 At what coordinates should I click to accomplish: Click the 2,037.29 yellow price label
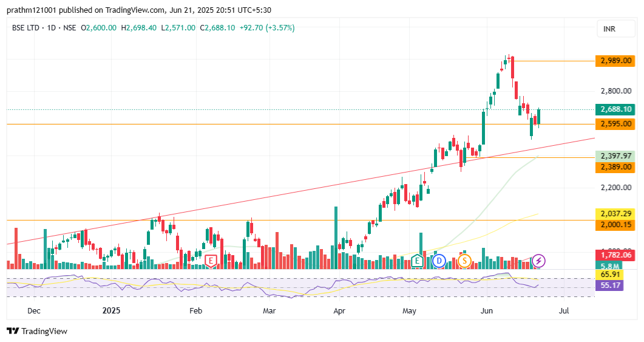(x=615, y=214)
